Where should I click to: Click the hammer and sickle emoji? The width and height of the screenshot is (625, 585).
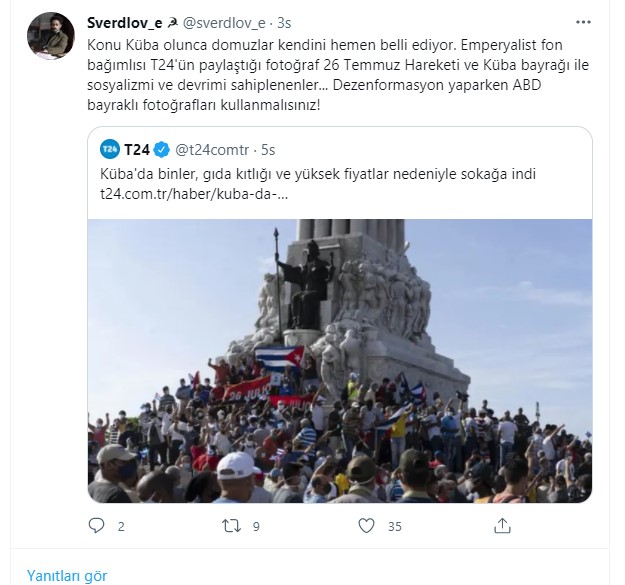(173, 24)
